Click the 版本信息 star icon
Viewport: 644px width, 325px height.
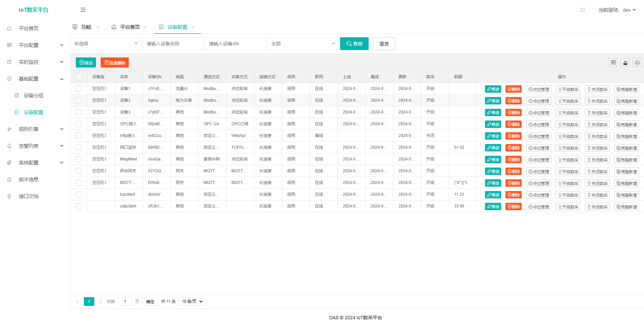pyautogui.click(x=9, y=180)
